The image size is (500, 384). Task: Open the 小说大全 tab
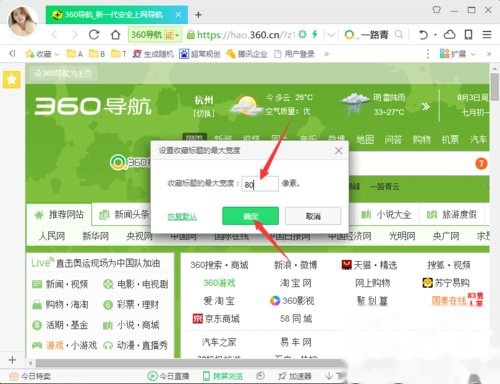coord(386,215)
